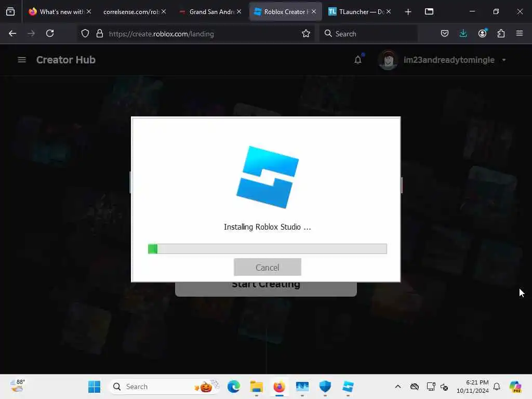View site security lock information
532x399 pixels.
click(99, 33)
